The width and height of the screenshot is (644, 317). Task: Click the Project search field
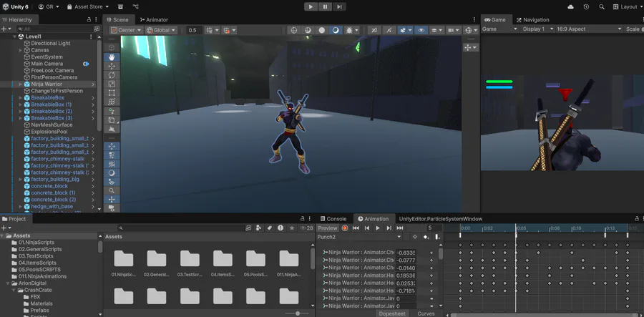pyautogui.click(x=181, y=228)
